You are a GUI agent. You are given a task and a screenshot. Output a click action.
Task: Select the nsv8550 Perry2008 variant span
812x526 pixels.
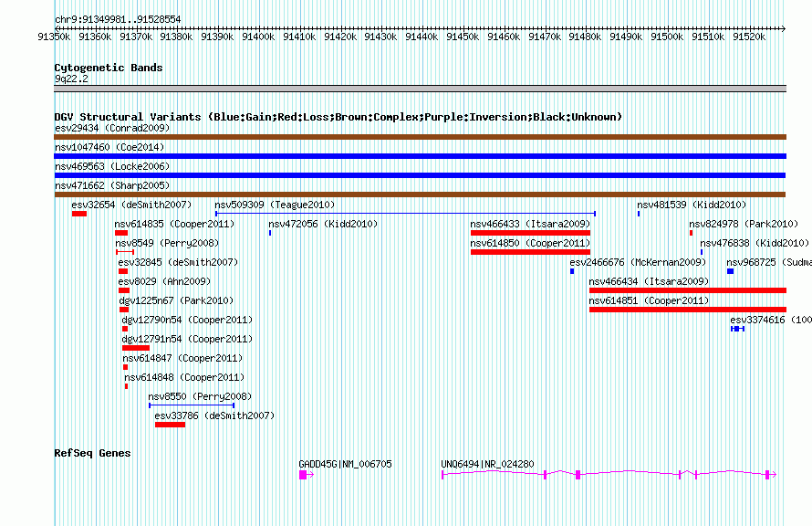[x=192, y=405]
